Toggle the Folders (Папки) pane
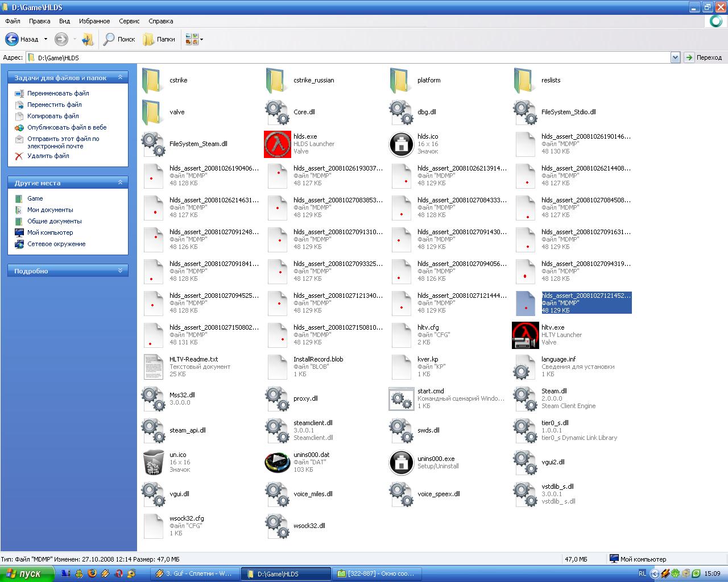728x582 pixels. pyautogui.click(x=159, y=39)
